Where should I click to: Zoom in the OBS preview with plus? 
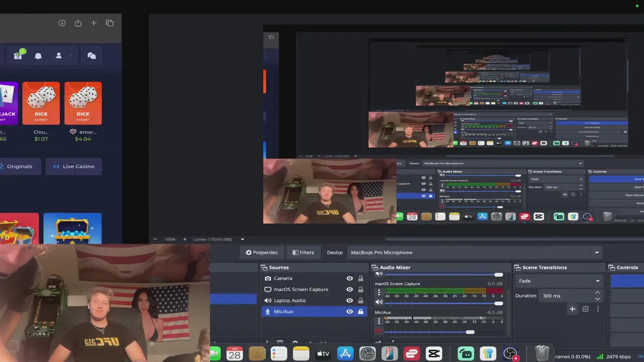point(185,239)
